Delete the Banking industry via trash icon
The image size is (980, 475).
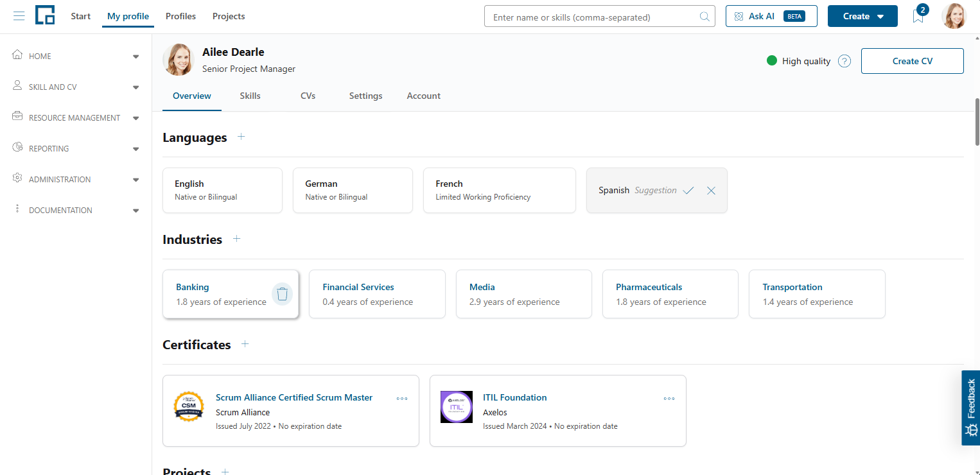point(282,294)
